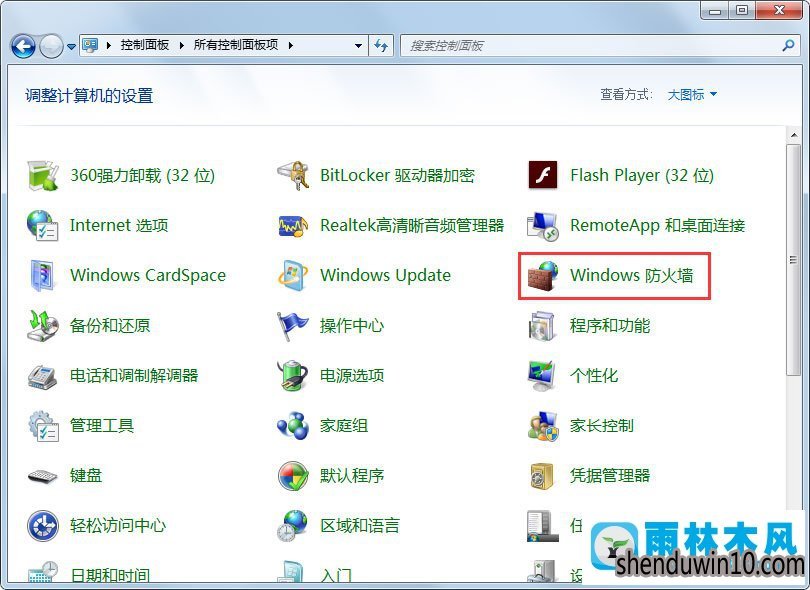Open the Windows 防火墙 brick wall icon
The image size is (810, 590).
(542, 275)
